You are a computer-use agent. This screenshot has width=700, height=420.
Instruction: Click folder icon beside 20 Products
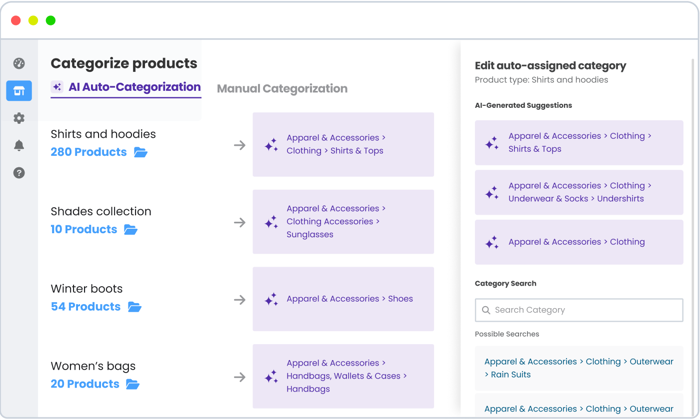point(133,384)
